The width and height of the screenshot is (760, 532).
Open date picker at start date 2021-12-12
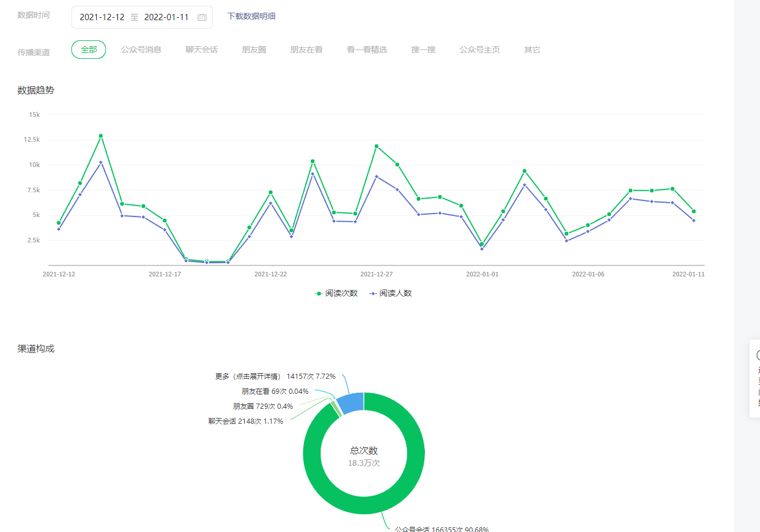pos(102,17)
